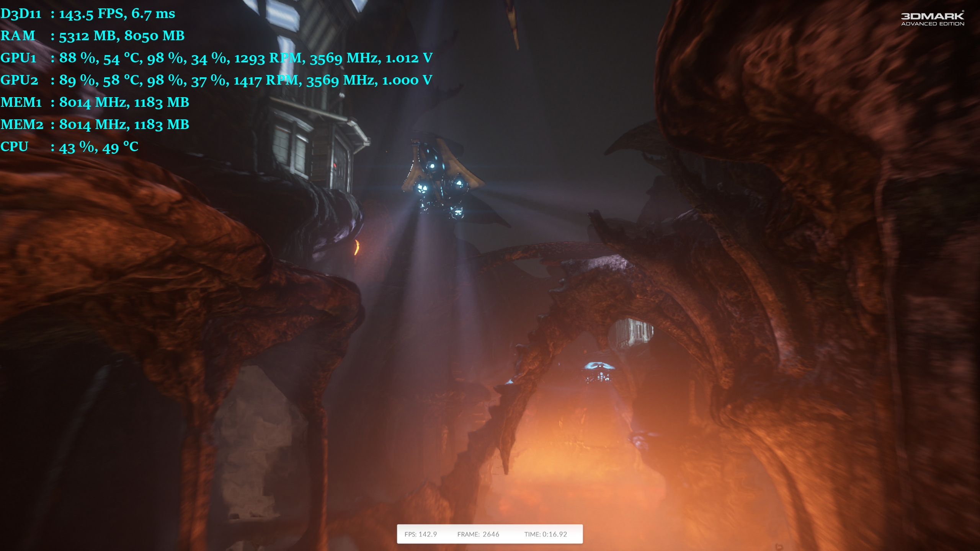Viewport: 980px width, 551px height.
Task: Click the D3D11 143.5 FPS overlay line
Action: (x=88, y=14)
